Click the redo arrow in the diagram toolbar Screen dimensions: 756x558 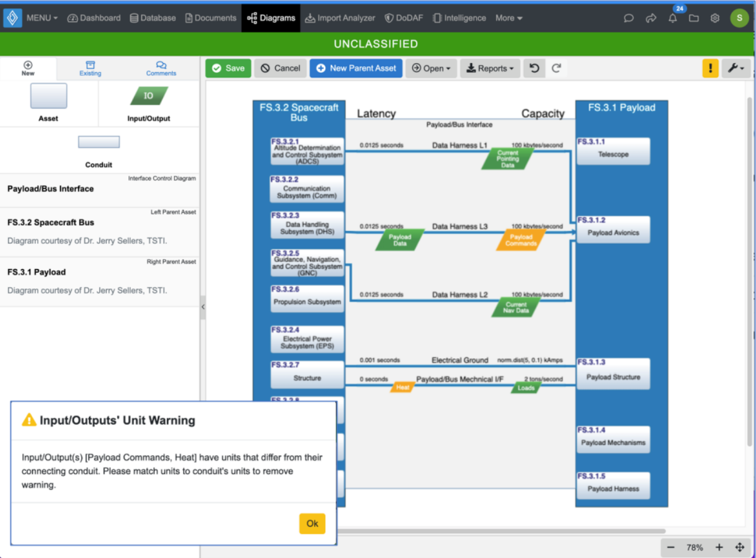click(557, 68)
